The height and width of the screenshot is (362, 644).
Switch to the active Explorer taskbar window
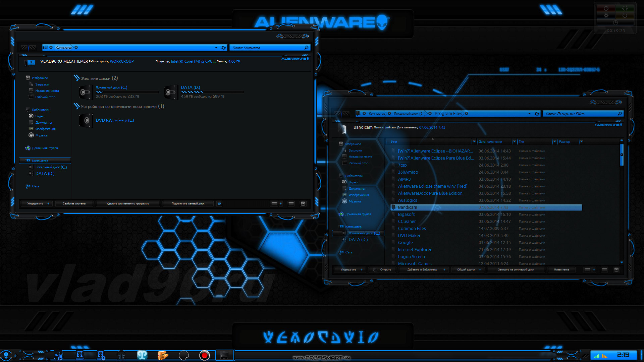pyautogui.click(x=224, y=355)
